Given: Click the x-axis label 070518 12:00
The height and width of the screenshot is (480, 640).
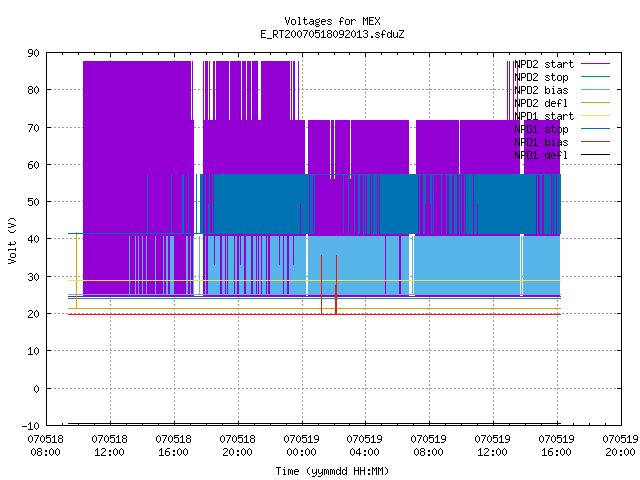Looking at the screenshot, I should pos(110,446).
